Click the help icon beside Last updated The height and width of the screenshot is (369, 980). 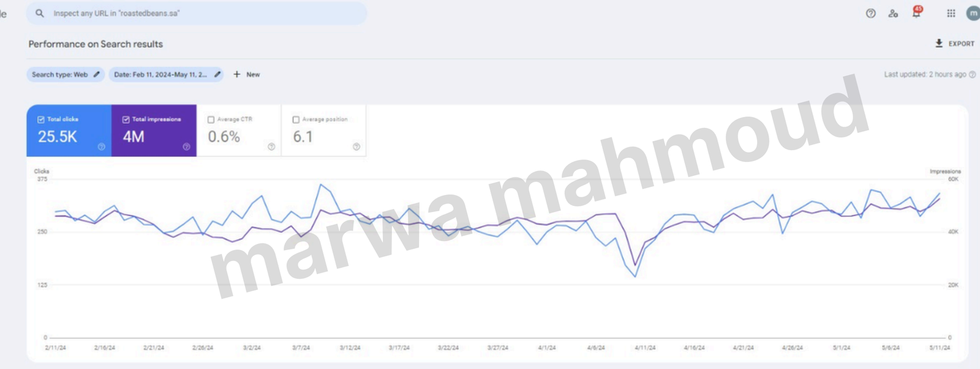(972, 75)
